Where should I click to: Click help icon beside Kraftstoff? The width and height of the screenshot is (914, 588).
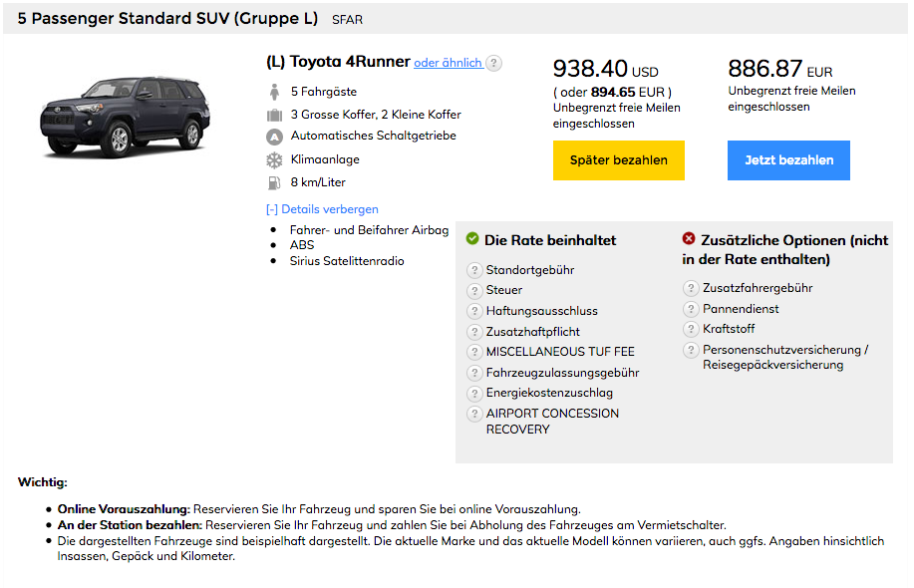coord(691,329)
